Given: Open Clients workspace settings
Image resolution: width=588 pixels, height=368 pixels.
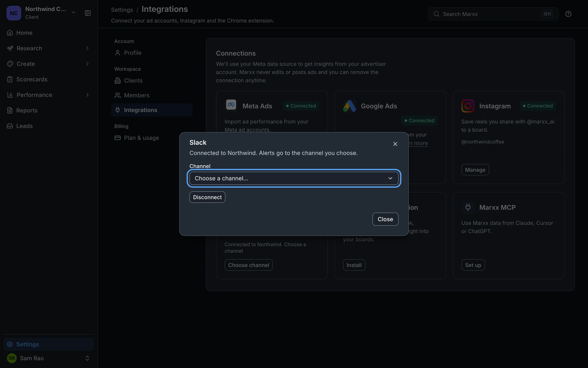Looking at the screenshot, I should pyautogui.click(x=152, y=80).
